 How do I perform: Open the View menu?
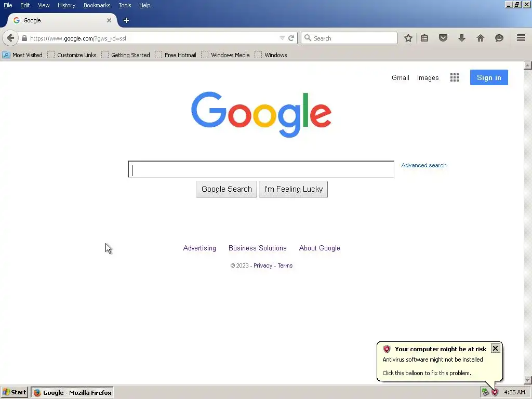(44, 5)
